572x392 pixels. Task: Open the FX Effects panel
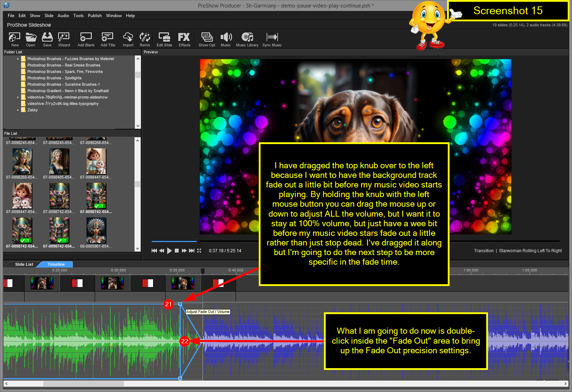coord(184,39)
